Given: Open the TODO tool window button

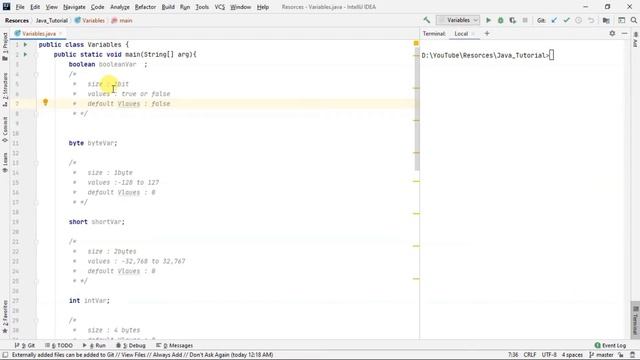Looking at the screenshot, I should click(x=59, y=345).
